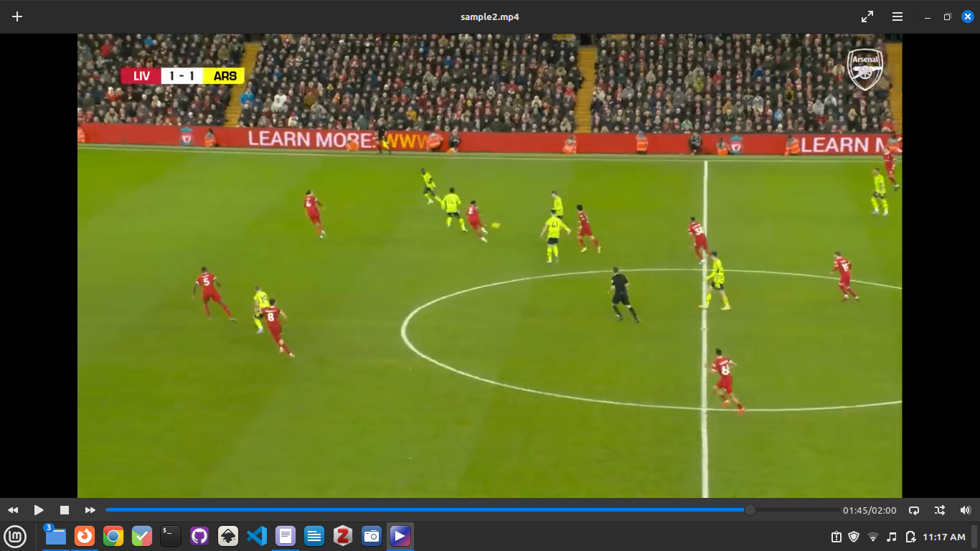Click the shuffle playlist icon in player controls
The height and width of the screenshot is (551, 980).
[938, 510]
